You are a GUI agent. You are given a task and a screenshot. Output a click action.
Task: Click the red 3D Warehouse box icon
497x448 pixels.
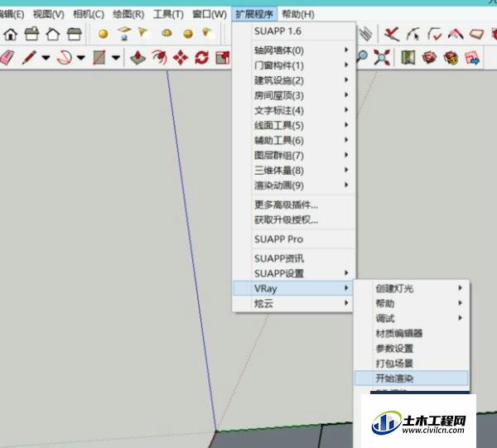click(x=429, y=58)
